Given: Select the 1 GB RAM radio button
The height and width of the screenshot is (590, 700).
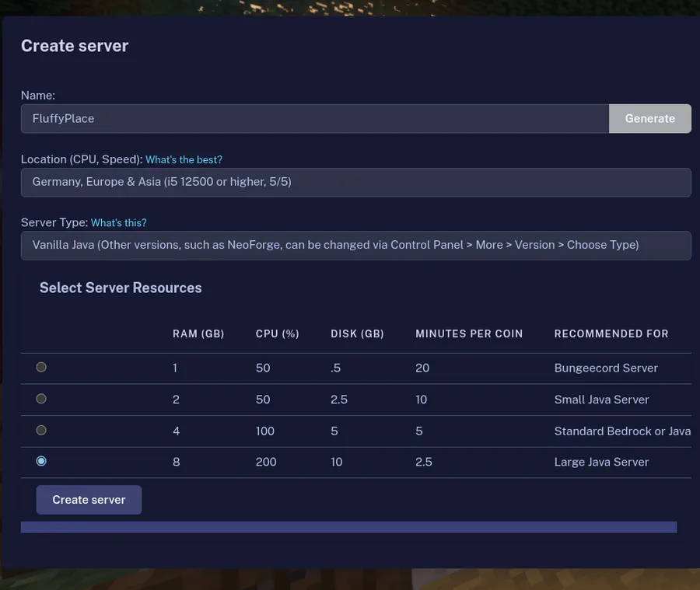Looking at the screenshot, I should [x=41, y=367].
